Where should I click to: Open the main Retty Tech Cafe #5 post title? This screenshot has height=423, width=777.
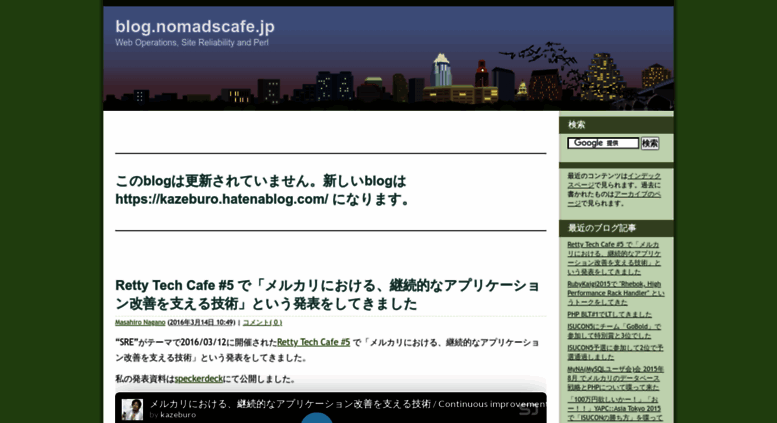(x=327, y=295)
